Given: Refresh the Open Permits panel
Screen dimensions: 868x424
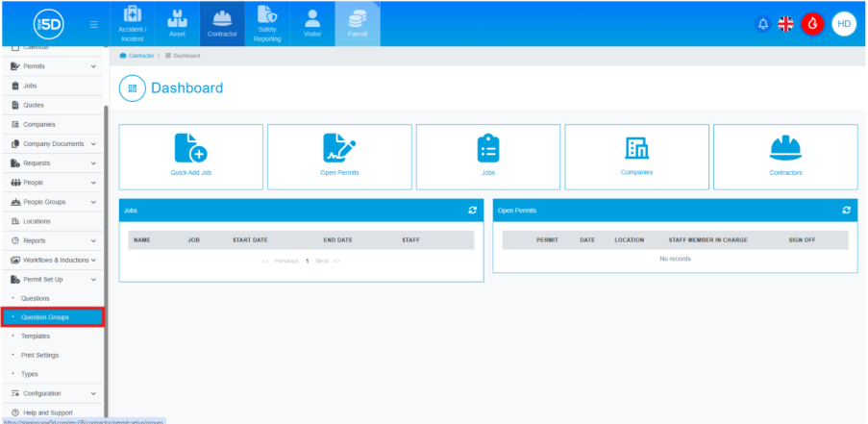Looking at the screenshot, I should coord(846,210).
